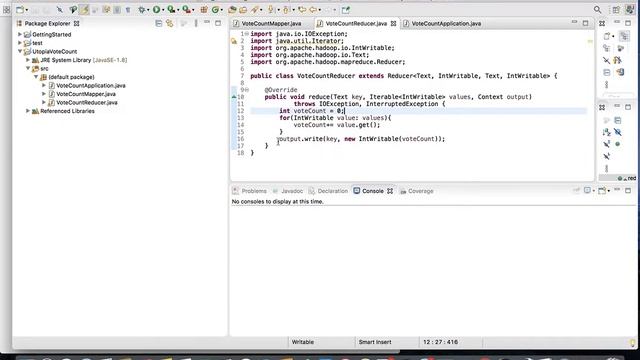
Task: Click the 'Smart Insert' status bar field
Action: coord(375,342)
